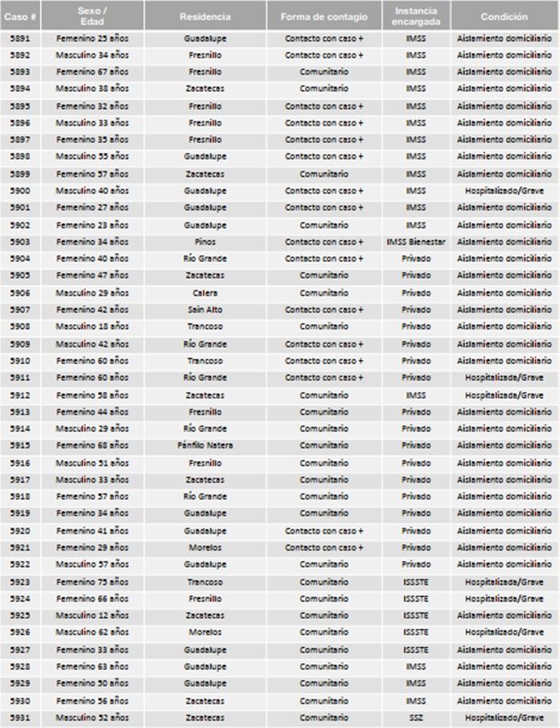This screenshot has height=728, width=560.
Task: Select 'Pánfilo Natera' residence cell
Action: coord(206,446)
